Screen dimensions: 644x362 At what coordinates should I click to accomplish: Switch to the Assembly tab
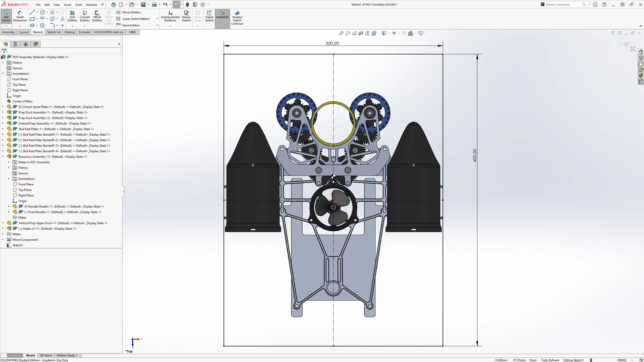click(8, 32)
